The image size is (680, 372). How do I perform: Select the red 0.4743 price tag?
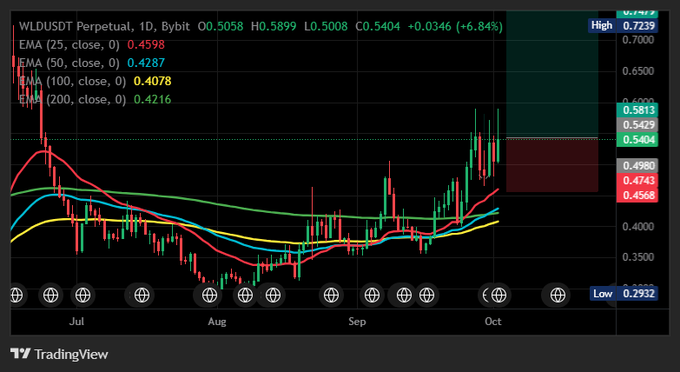pyautogui.click(x=637, y=180)
